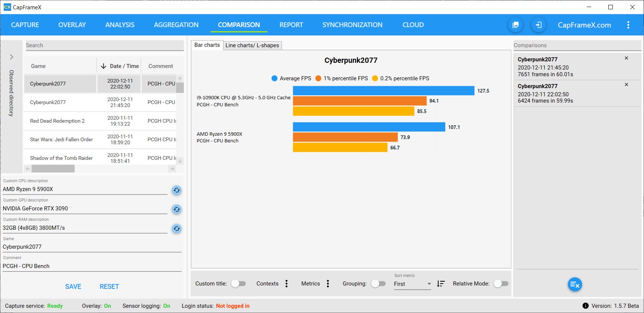The height and width of the screenshot is (313, 644).
Task: Click the CapFrameX app logo in title bar
Action: point(7,7)
